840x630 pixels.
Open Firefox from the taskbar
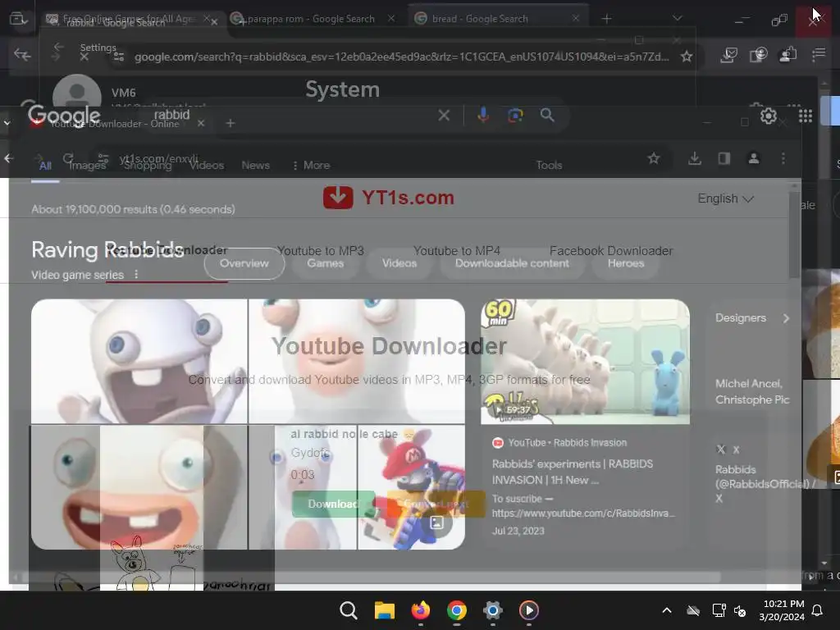(x=421, y=610)
